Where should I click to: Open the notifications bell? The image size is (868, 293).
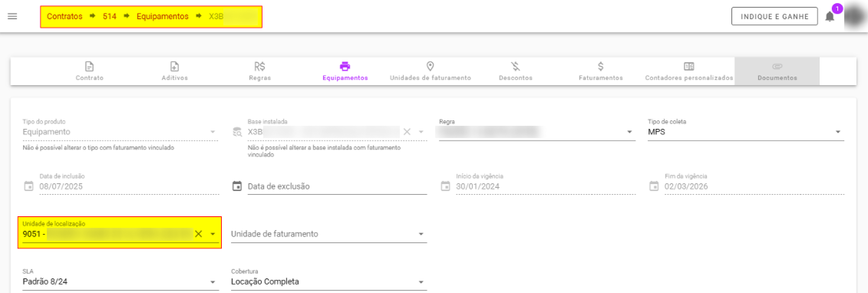[x=830, y=17]
